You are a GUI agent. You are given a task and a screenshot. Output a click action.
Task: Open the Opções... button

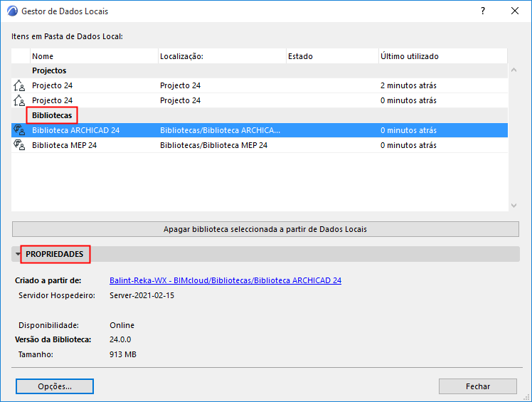pyautogui.click(x=55, y=386)
